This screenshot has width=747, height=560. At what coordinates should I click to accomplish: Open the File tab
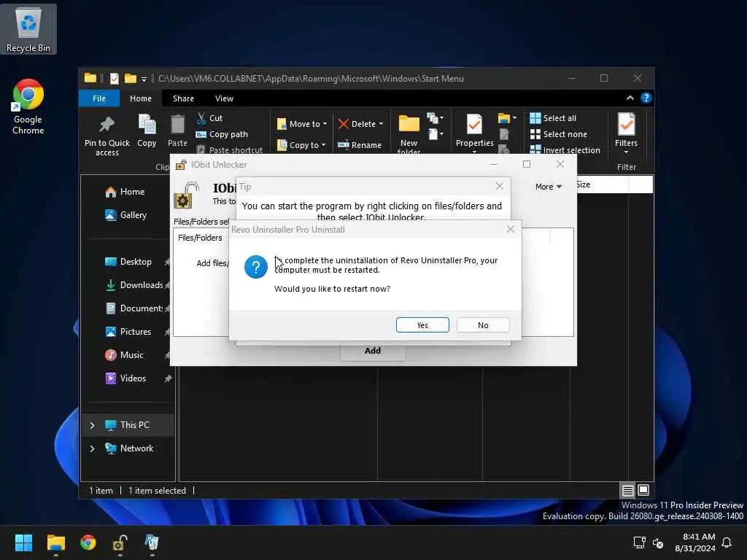tap(99, 98)
